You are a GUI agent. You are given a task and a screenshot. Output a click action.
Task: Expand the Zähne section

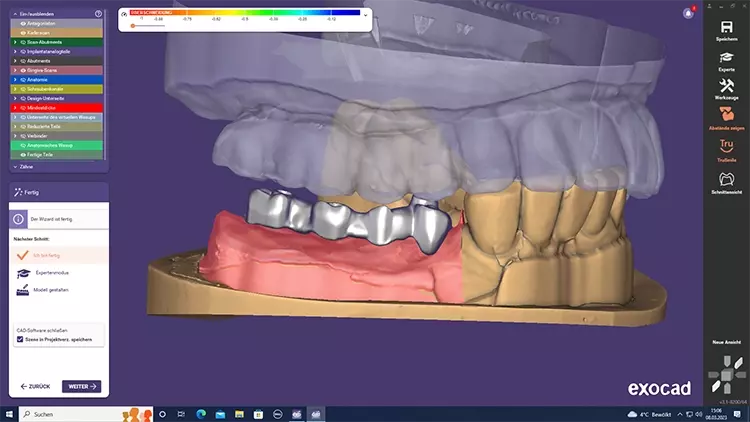point(15,166)
